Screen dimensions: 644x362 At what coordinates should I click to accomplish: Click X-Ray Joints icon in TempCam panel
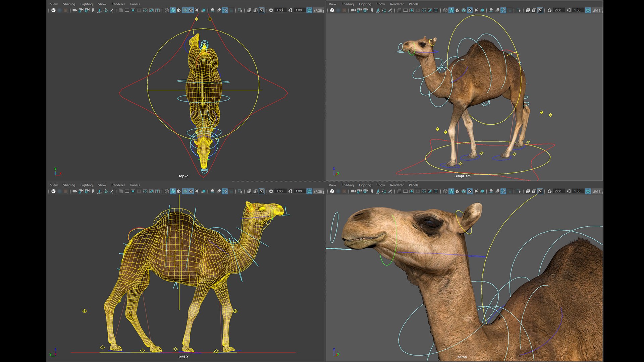pyautogui.click(x=540, y=10)
